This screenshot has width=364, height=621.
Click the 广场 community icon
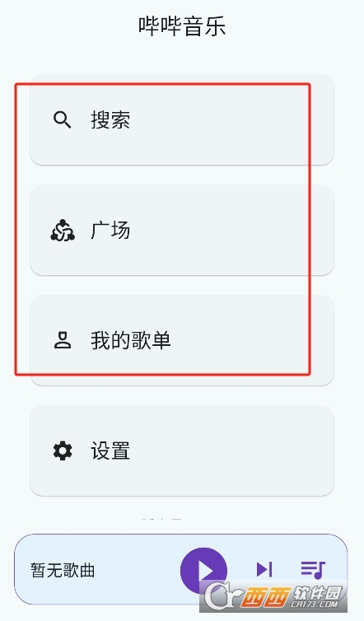tap(63, 230)
